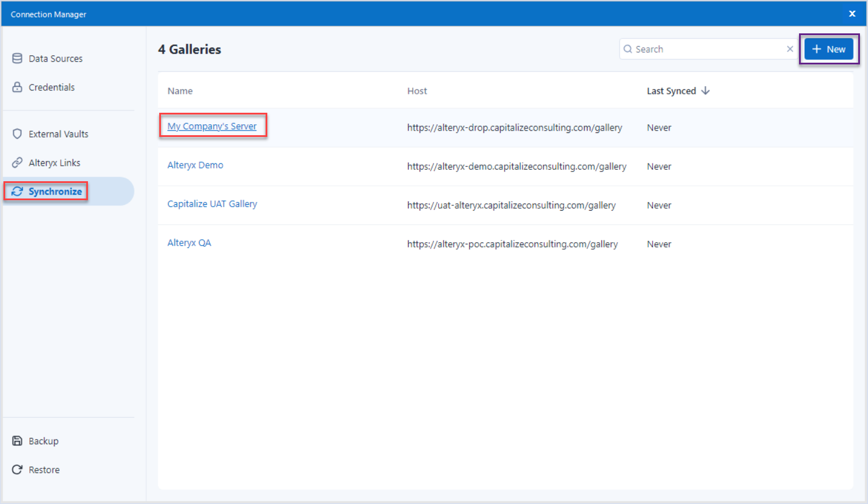Click the Connection Manager title text
868x504 pixels.
click(x=48, y=14)
